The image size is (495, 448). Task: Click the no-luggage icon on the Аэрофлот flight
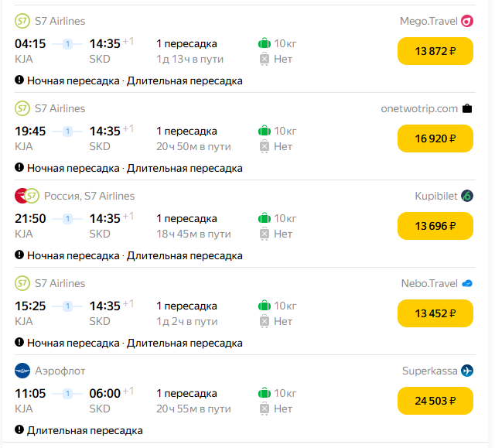[265, 409]
